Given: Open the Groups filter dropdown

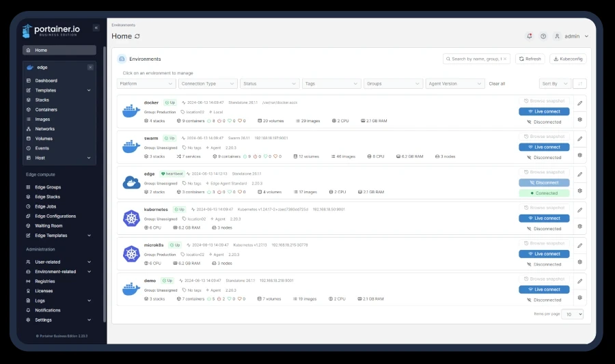Looking at the screenshot, I should click(x=393, y=83).
